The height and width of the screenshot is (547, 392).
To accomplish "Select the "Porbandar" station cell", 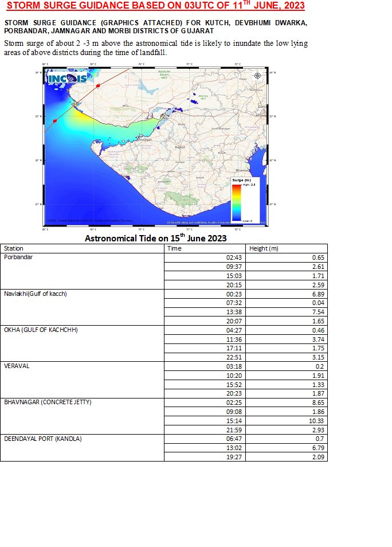I will pos(83,271).
